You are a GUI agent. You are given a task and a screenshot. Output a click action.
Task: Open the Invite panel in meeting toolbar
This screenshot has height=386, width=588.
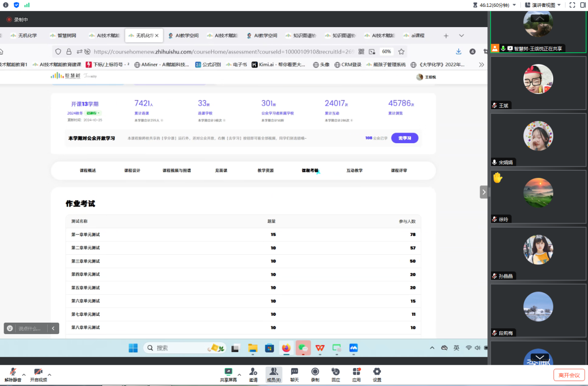coord(253,374)
